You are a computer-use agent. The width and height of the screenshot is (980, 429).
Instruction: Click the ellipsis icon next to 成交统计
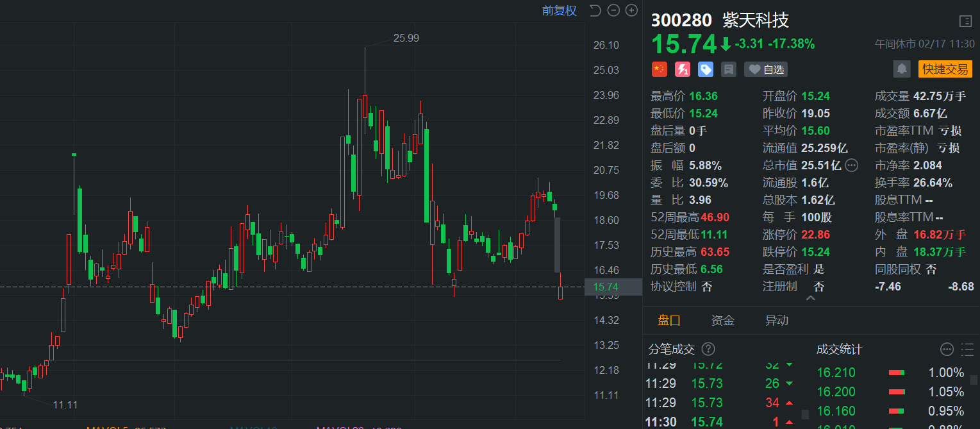[x=947, y=349]
